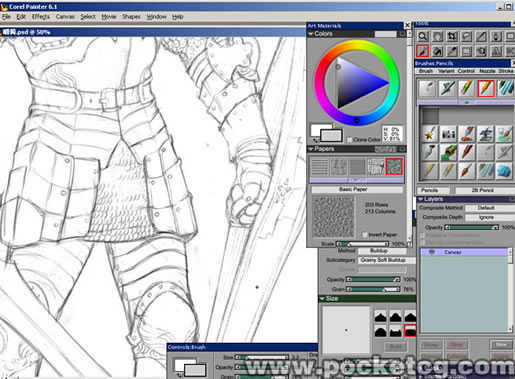Open Nozzle menu in Brushes palette
The image size is (515, 379).
click(487, 71)
